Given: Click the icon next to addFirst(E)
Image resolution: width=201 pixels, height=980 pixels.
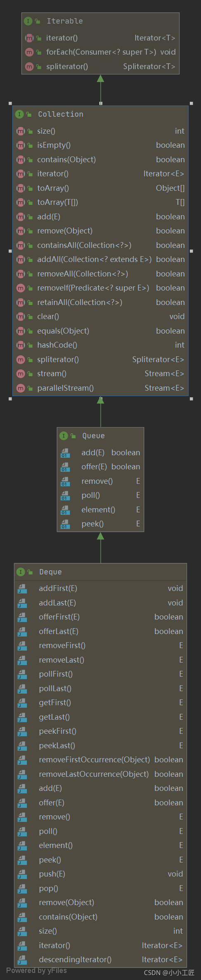Looking at the screenshot, I should (22, 588).
